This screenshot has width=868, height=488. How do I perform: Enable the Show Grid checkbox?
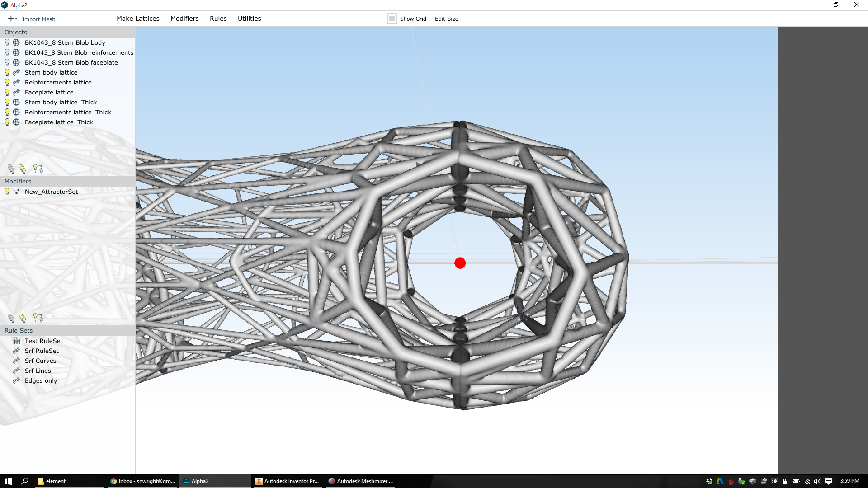[x=392, y=19]
